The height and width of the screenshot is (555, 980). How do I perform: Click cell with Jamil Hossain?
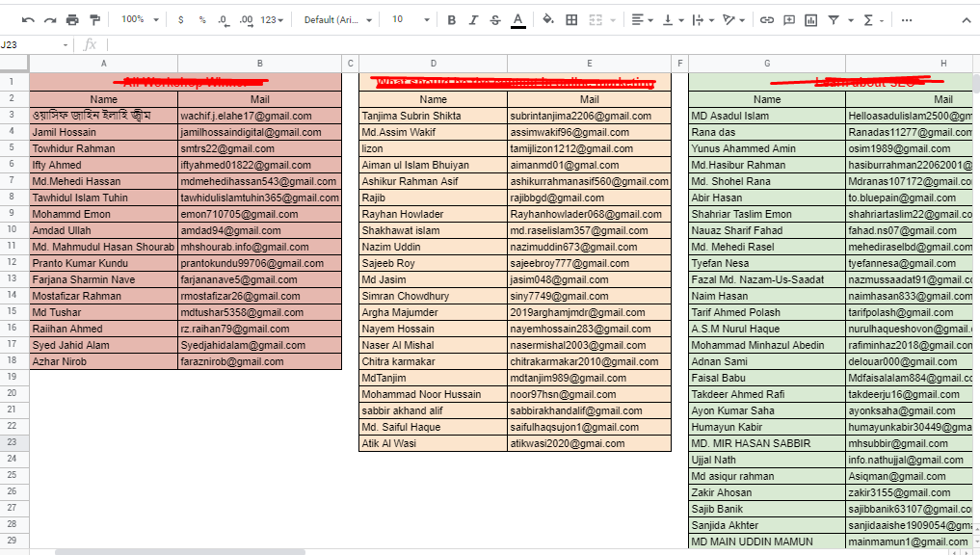point(104,132)
